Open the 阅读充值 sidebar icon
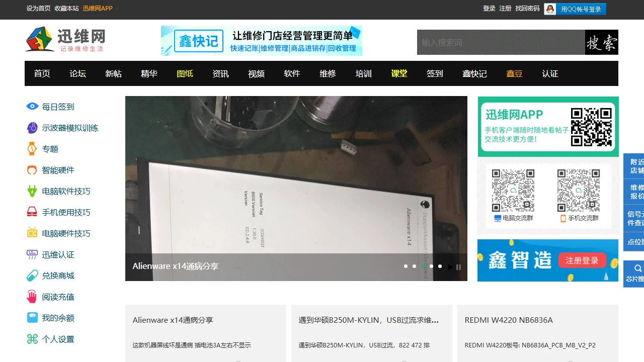Screen dimensions: 644x362 coord(31,296)
